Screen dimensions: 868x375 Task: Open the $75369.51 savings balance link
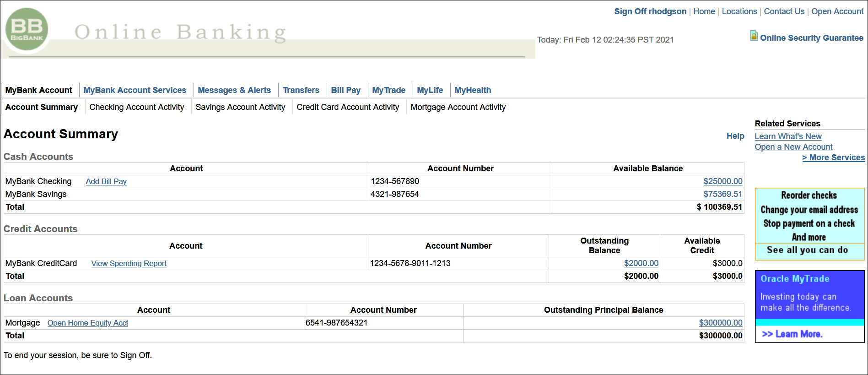[723, 194]
